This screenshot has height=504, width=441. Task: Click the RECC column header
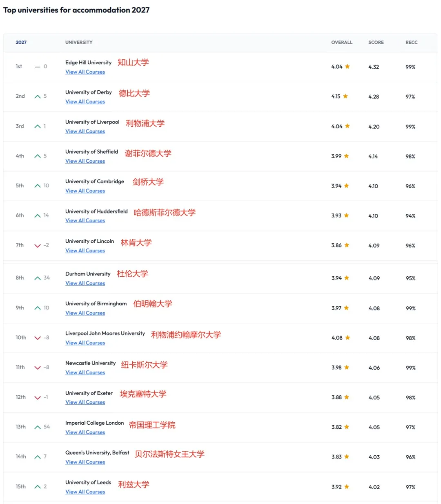point(412,43)
